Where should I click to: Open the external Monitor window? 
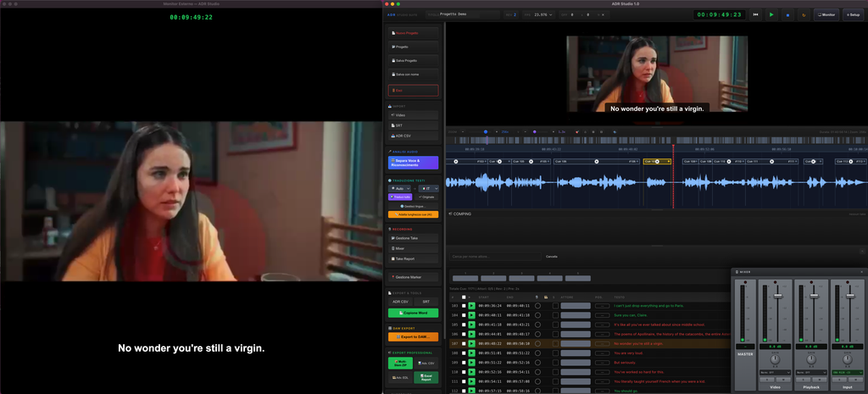point(826,15)
